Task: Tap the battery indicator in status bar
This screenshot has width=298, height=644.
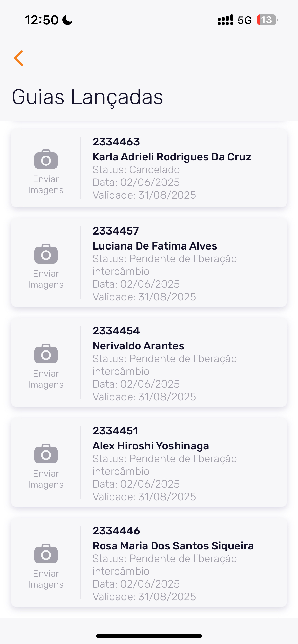Action: [267, 20]
